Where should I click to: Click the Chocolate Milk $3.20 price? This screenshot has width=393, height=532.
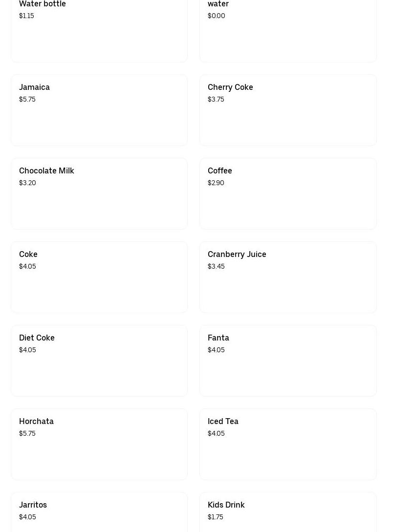[27, 183]
